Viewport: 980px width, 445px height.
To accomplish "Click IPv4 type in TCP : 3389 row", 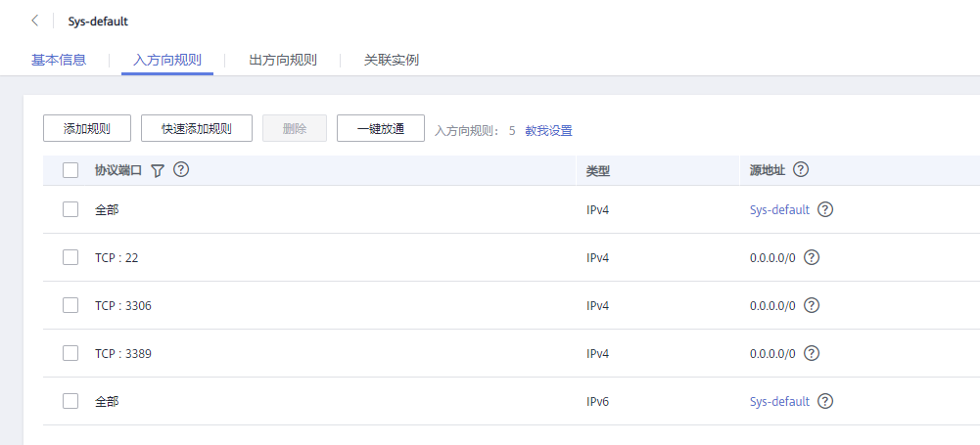I will pos(597,354).
